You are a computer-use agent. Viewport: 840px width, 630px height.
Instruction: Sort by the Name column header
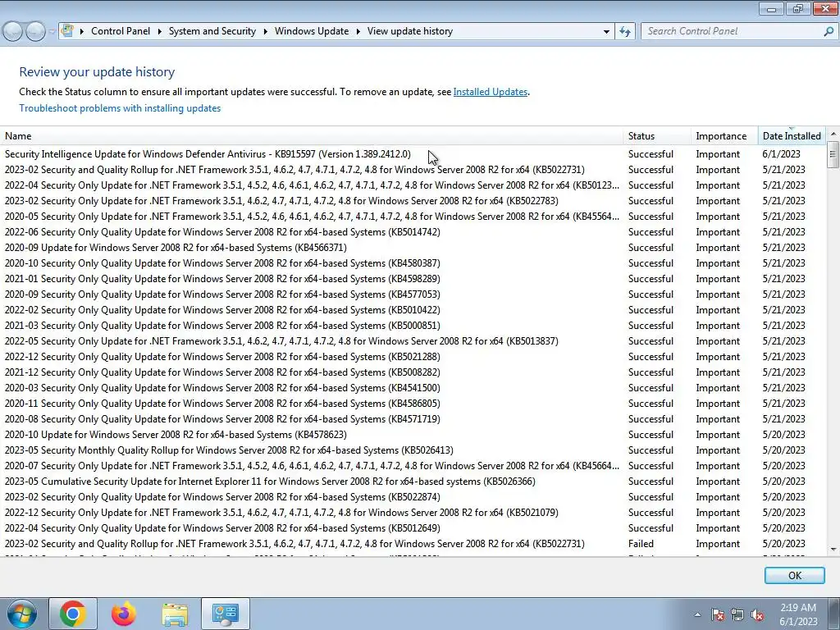click(311, 136)
